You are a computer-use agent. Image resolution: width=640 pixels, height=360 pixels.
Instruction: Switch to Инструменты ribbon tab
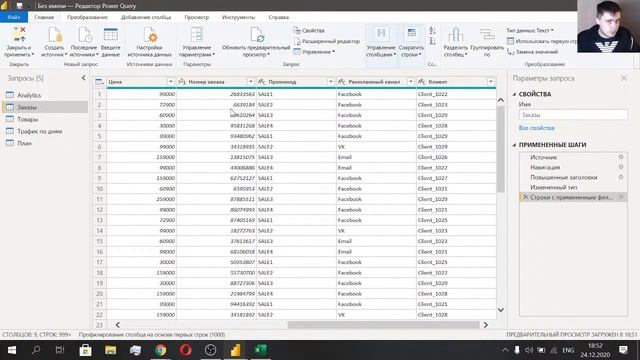click(x=238, y=17)
